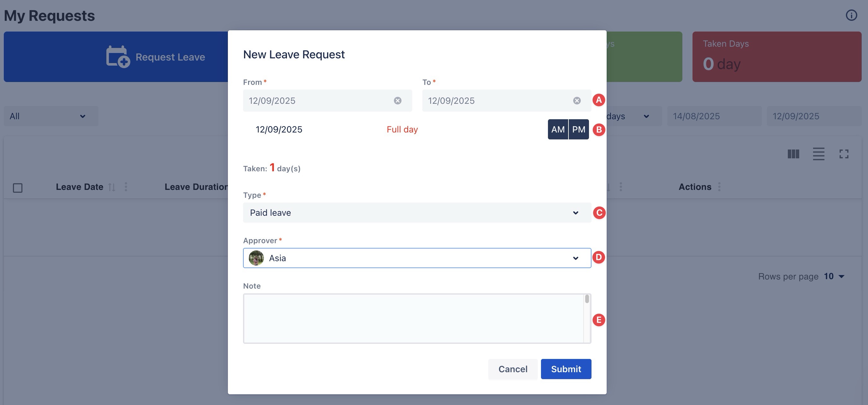Open column view layout icon

click(x=793, y=154)
